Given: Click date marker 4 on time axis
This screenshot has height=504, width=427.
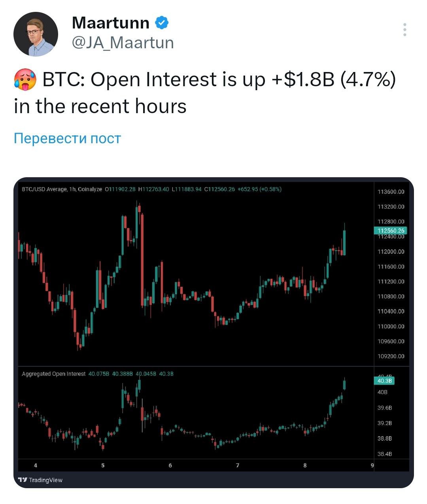Looking at the screenshot, I should coord(36,465).
